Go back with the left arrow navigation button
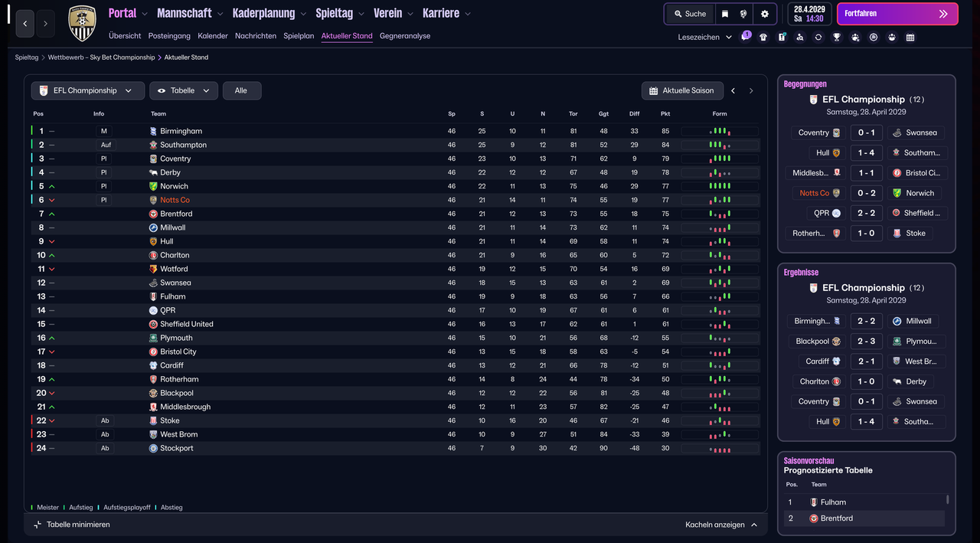This screenshot has height=543, width=980. 24,24
